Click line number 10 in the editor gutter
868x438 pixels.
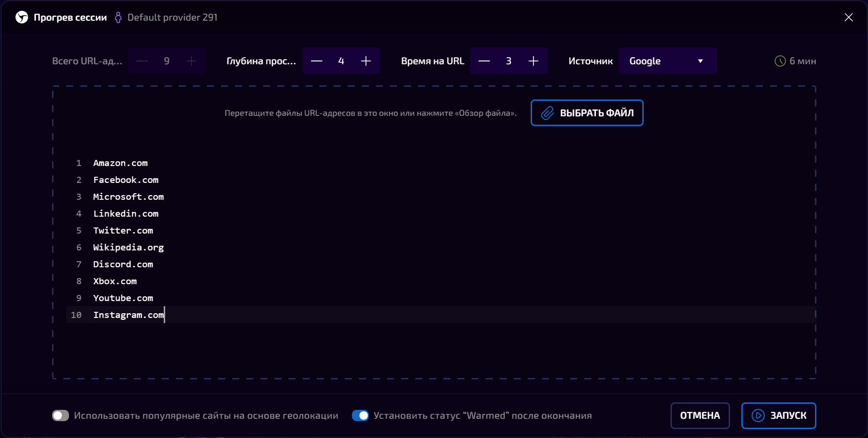click(76, 315)
